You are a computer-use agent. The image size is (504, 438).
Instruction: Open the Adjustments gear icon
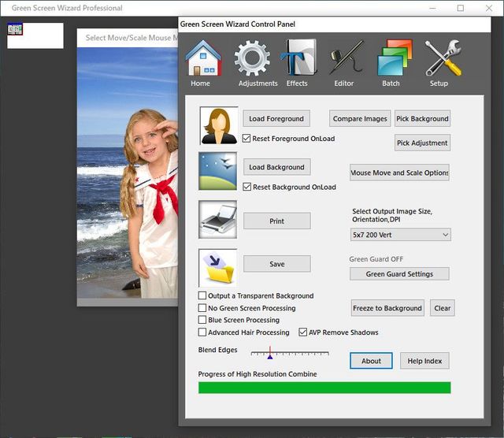[x=253, y=60]
